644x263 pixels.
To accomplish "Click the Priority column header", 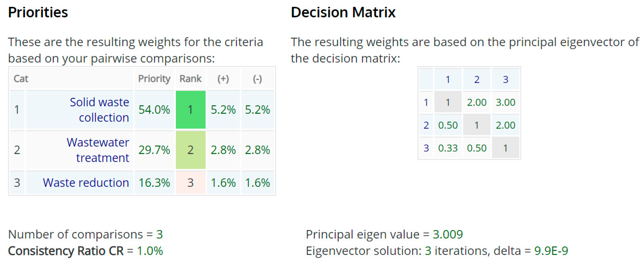I will coord(154,79).
